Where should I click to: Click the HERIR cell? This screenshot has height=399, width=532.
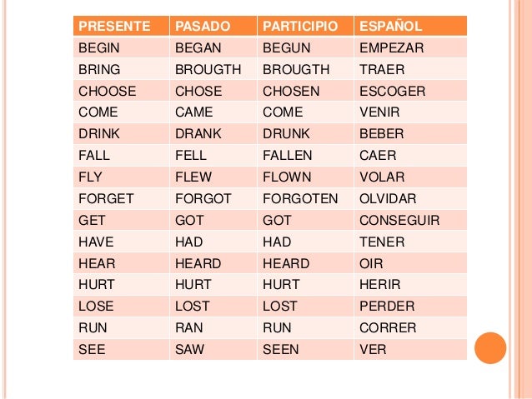[410, 284]
